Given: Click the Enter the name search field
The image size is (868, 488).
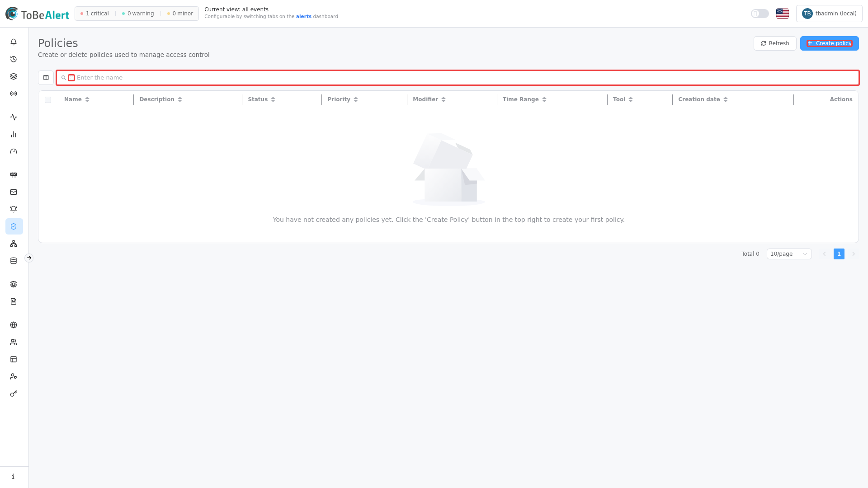Looking at the screenshot, I should point(458,78).
